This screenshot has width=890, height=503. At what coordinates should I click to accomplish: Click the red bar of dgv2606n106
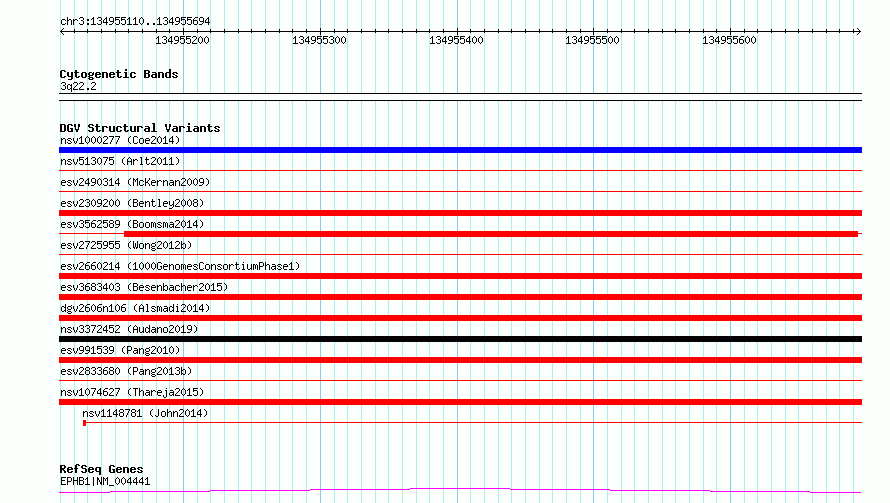pyautogui.click(x=460, y=318)
